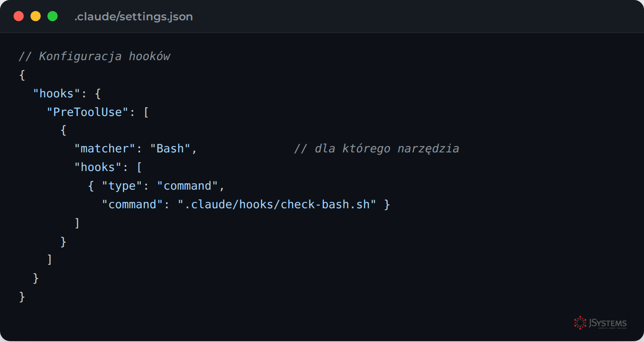Select the .claude/settings.json title

pyautogui.click(x=133, y=17)
